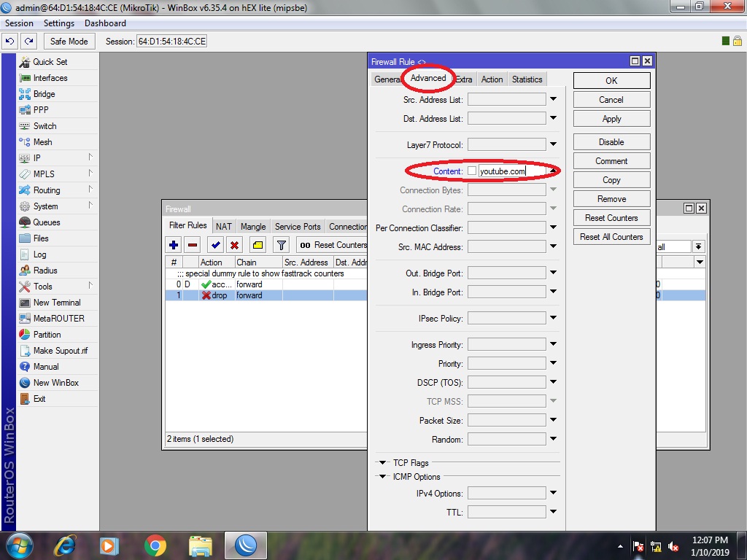Viewport: 747px width, 560px height.
Task: Expand the TCP Flags section
Action: click(382, 462)
